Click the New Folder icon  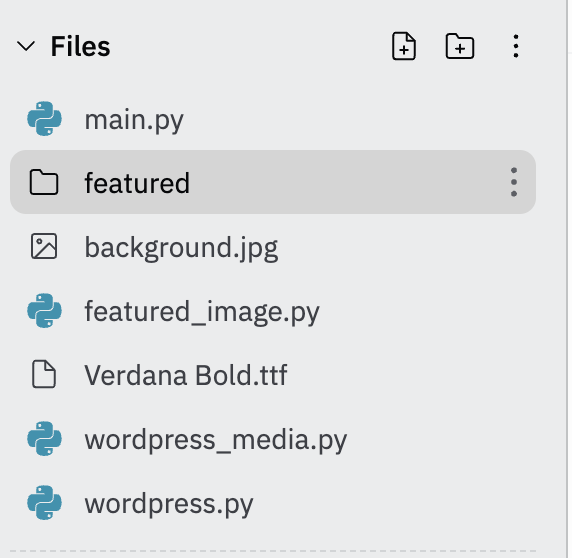[460, 46]
